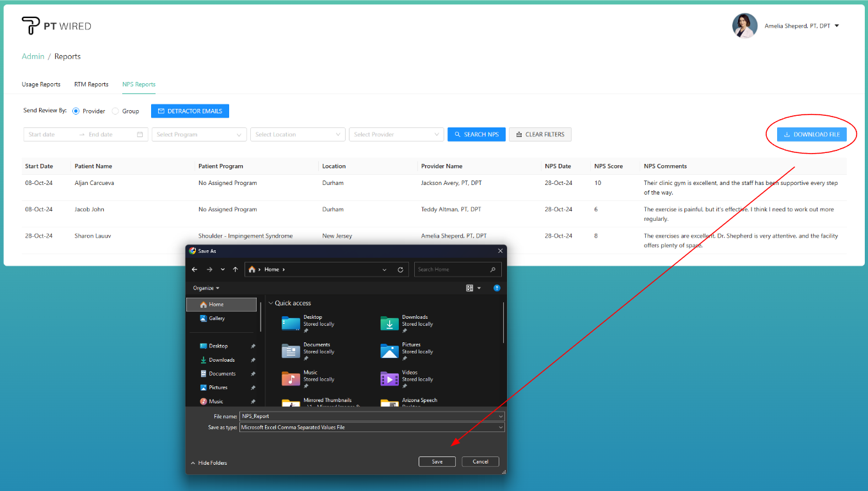Open the Downloads folder in Quick access
The width and height of the screenshot is (868, 491).
(x=389, y=323)
